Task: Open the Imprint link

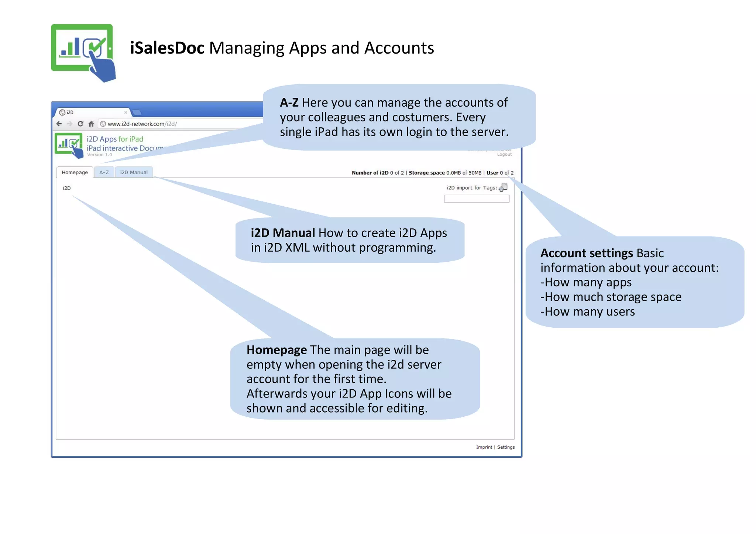Action: [484, 447]
